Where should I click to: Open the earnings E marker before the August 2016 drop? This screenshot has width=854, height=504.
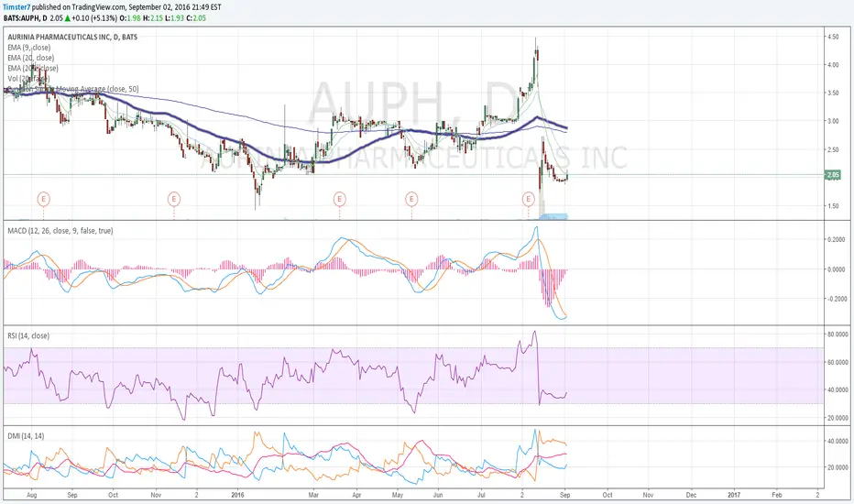tap(529, 199)
